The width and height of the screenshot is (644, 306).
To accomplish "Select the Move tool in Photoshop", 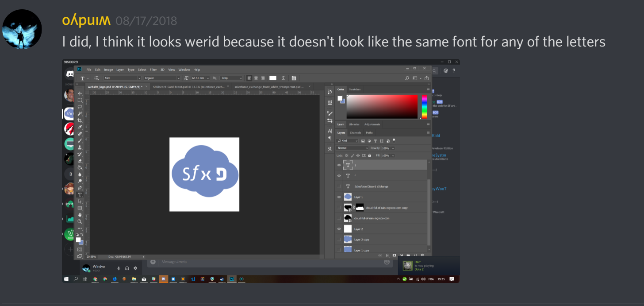I will [x=80, y=93].
